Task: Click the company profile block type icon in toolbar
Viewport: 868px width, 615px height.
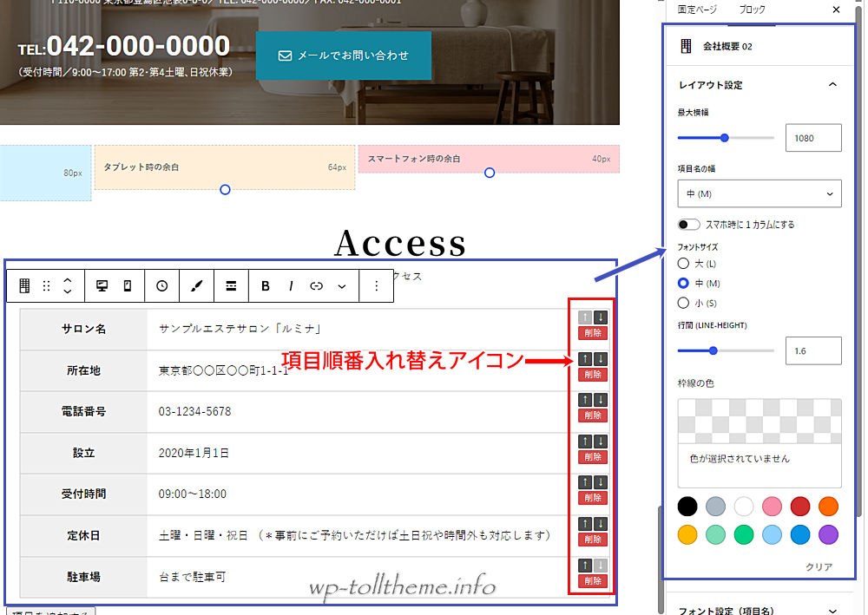Action: [24, 286]
